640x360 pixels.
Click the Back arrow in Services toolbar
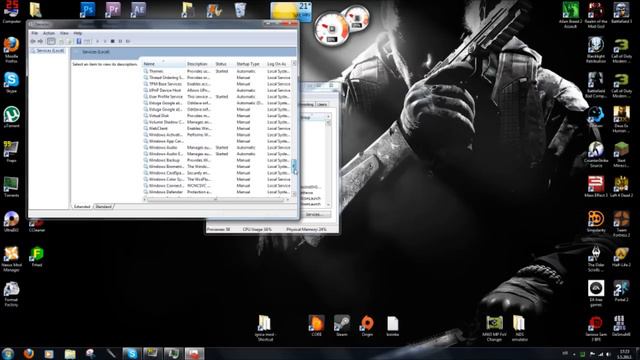point(33,41)
